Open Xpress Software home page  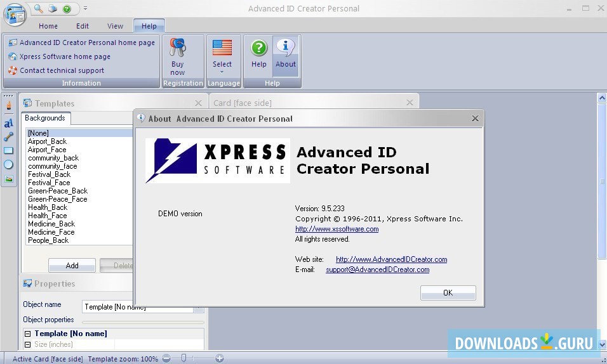click(60, 56)
